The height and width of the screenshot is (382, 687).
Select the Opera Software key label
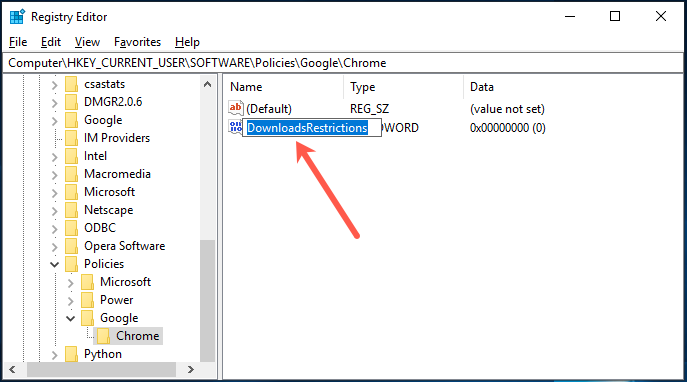click(124, 245)
